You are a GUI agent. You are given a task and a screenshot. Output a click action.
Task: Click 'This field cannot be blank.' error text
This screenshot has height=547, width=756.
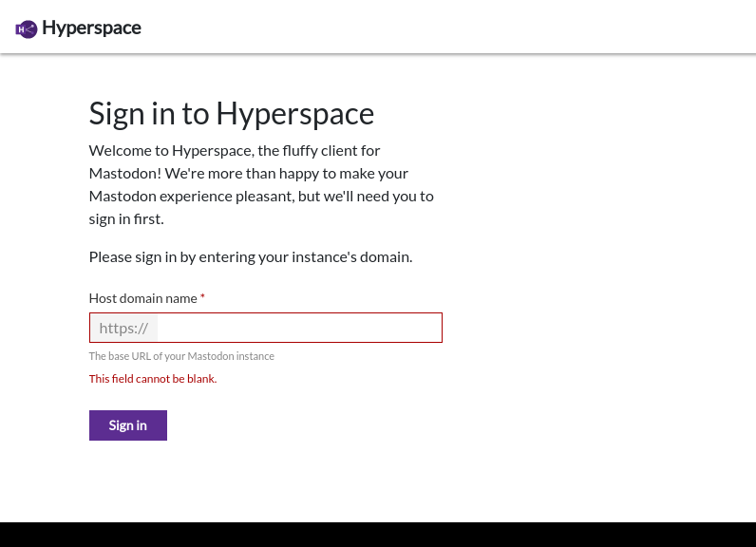point(153,379)
